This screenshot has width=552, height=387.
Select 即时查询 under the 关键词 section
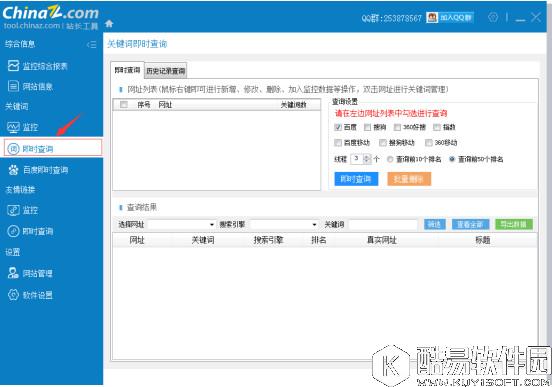click(53, 149)
